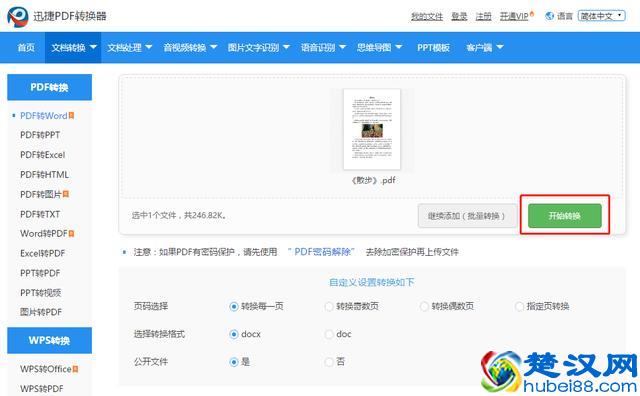The height and width of the screenshot is (396, 640).
Task: Expand the 文档转换 menu
Action: 73,47
